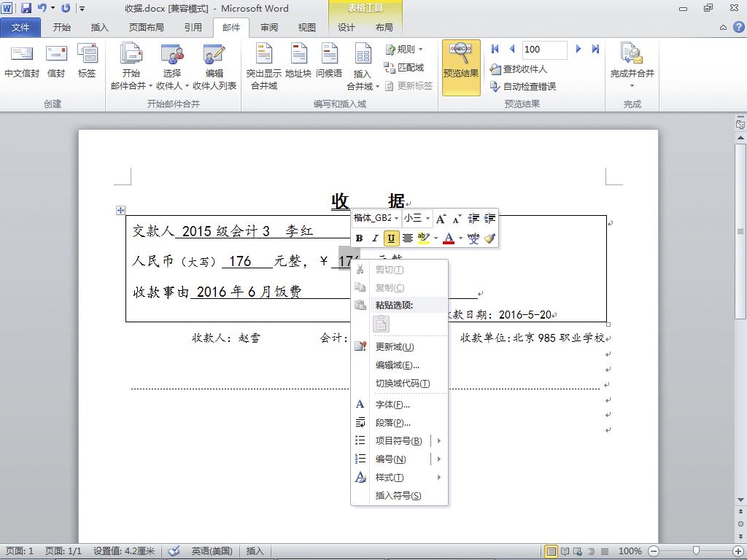Click Increase Indent in mini toolbar
The width and height of the screenshot is (747, 560).
[489, 219]
